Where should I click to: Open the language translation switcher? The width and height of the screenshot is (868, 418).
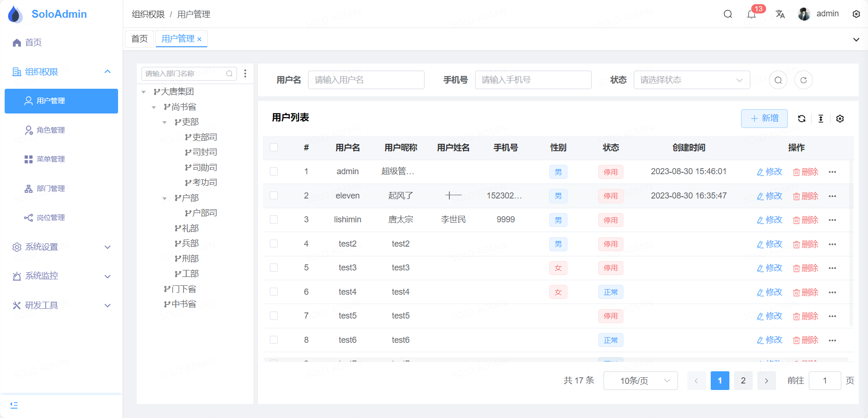tap(780, 14)
